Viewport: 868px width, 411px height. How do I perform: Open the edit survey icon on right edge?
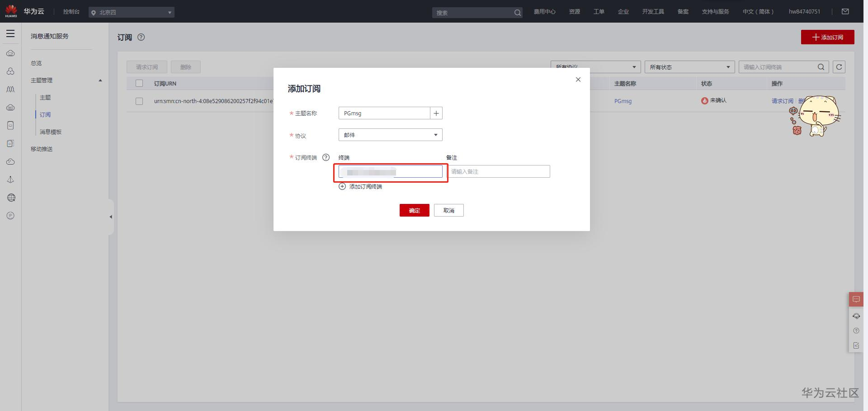pos(856,345)
